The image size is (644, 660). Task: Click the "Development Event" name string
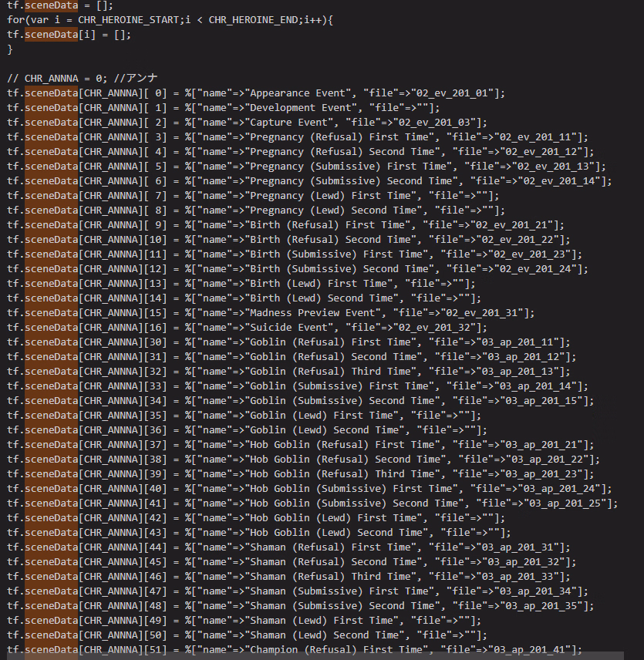300,108
